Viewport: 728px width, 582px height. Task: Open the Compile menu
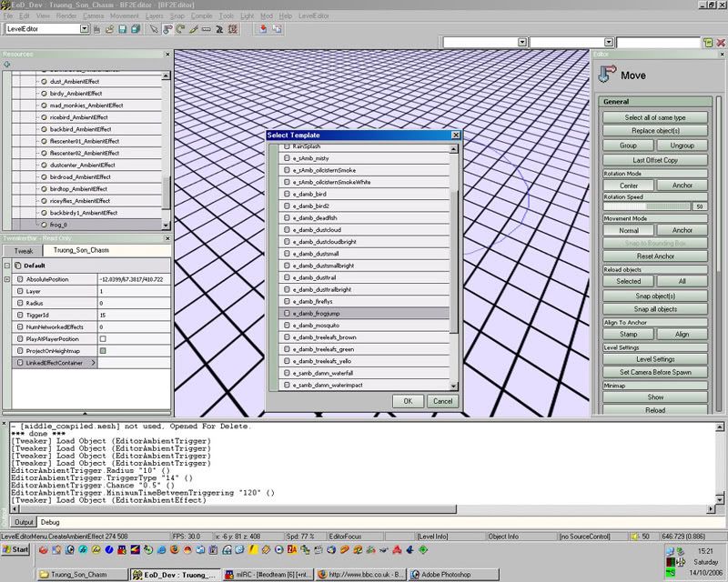[x=201, y=15]
